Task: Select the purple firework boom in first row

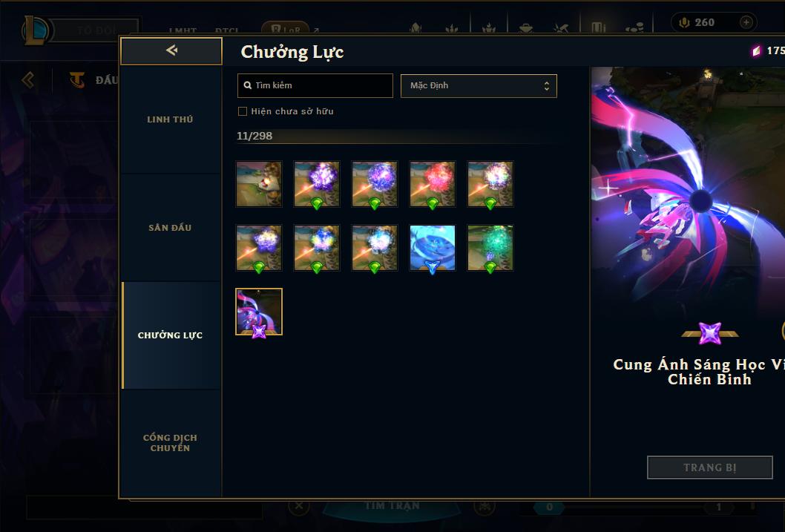Action: click(317, 184)
